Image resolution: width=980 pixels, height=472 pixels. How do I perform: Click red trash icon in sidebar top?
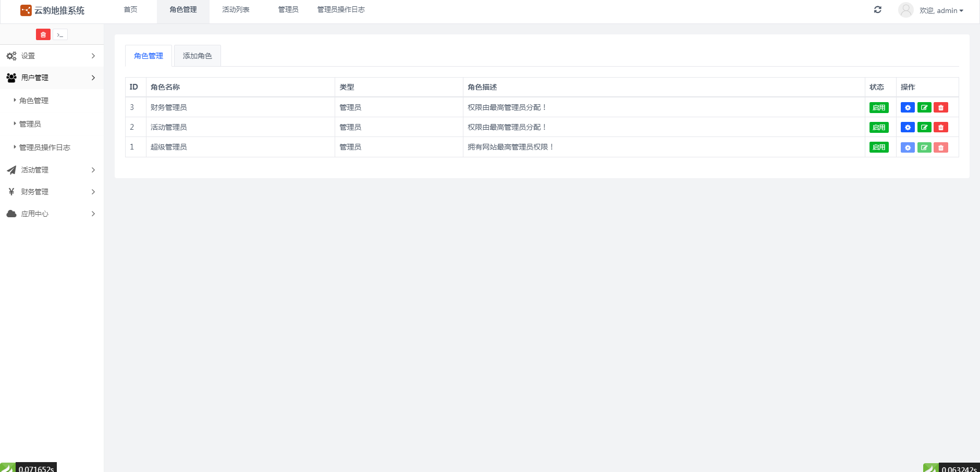43,35
